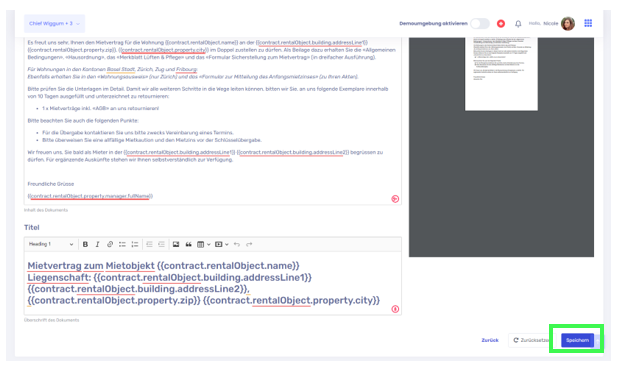Open the Heading 1 style dropdown
The width and height of the screenshot is (619, 368).
point(51,244)
